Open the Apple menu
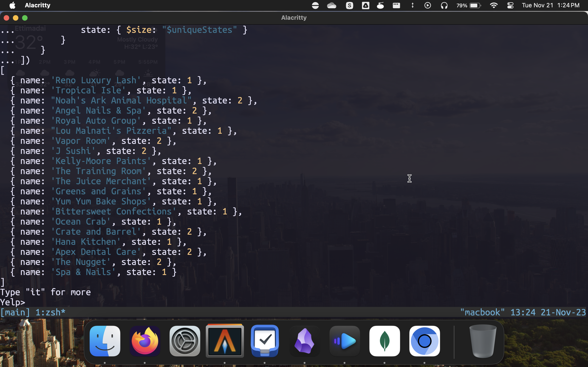588x367 pixels. (x=12, y=5)
